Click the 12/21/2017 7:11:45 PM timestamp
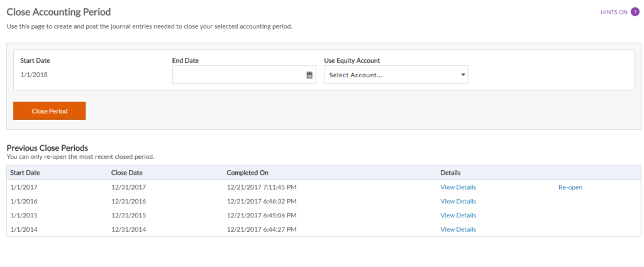Viewport: 644px width, 267px height. [x=262, y=187]
